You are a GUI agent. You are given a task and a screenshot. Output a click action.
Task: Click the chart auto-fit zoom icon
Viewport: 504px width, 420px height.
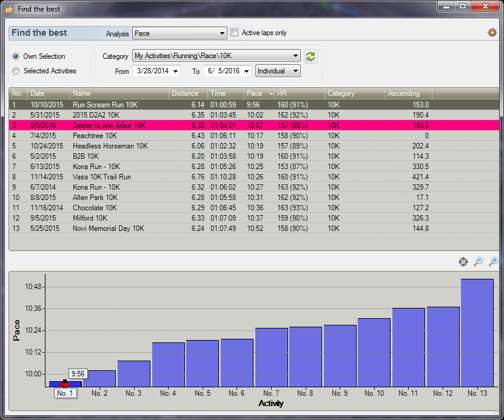coord(463,262)
